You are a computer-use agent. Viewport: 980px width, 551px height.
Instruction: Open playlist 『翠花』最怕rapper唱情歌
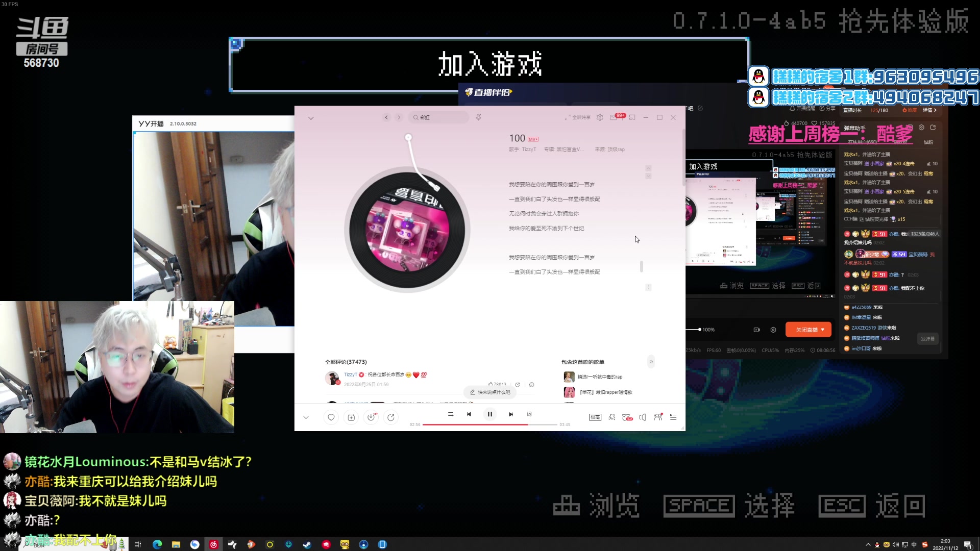click(x=605, y=392)
